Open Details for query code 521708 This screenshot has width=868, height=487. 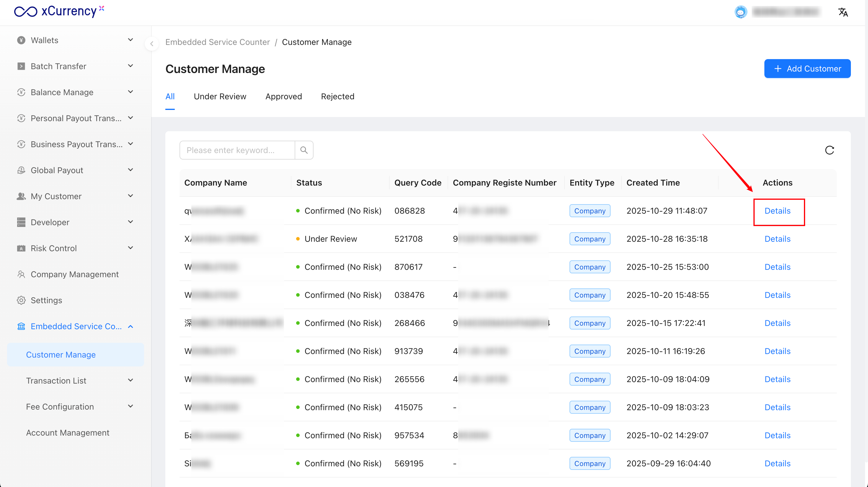(x=777, y=239)
